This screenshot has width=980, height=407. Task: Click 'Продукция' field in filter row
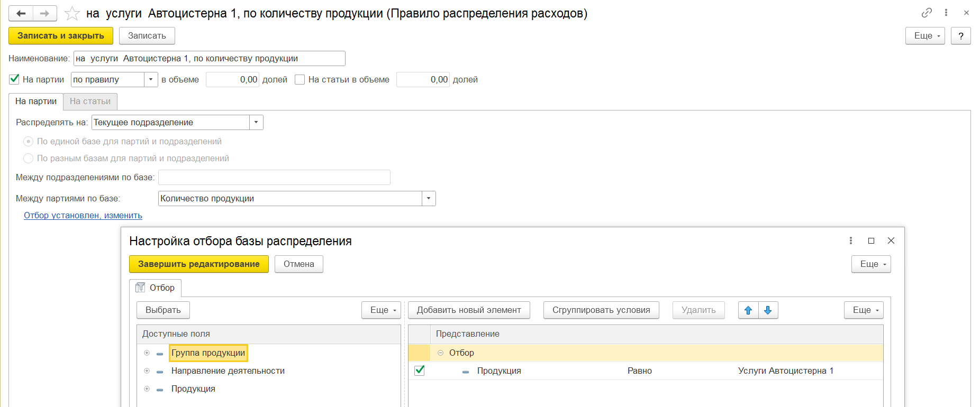click(499, 371)
